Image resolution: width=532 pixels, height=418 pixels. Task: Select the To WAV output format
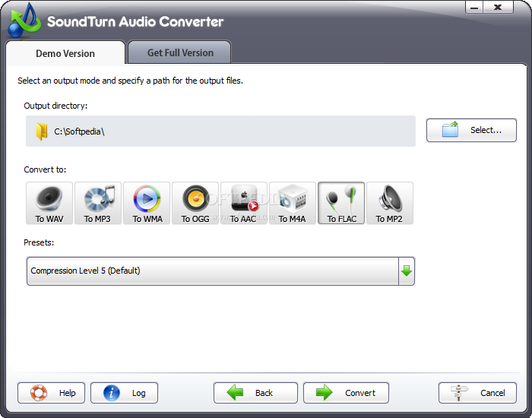49,203
